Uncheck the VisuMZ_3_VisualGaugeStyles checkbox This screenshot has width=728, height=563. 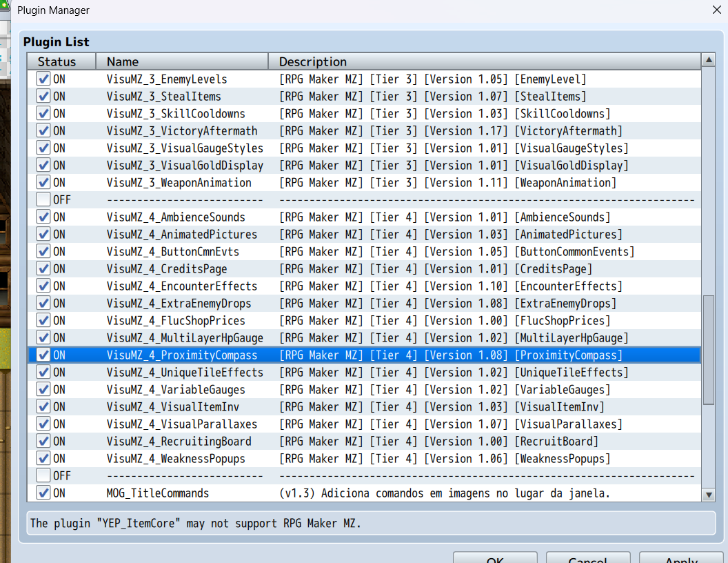coord(43,148)
